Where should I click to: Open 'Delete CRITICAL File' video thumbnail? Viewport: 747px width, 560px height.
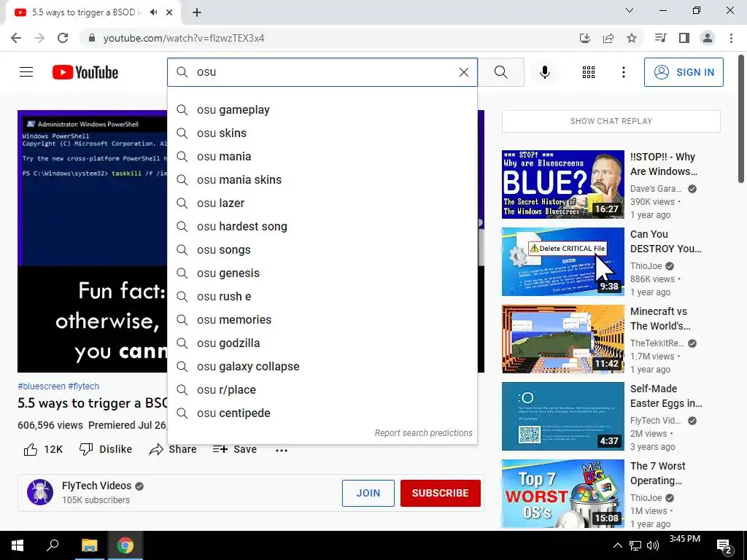point(562,262)
